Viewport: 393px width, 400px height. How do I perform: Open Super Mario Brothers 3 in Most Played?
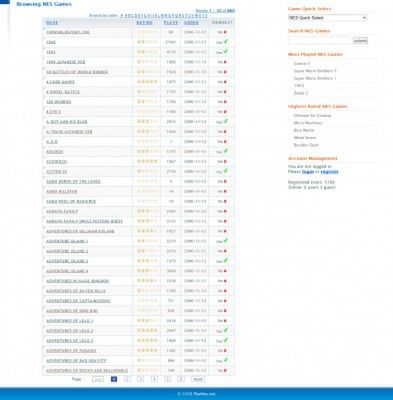pyautogui.click(x=315, y=71)
